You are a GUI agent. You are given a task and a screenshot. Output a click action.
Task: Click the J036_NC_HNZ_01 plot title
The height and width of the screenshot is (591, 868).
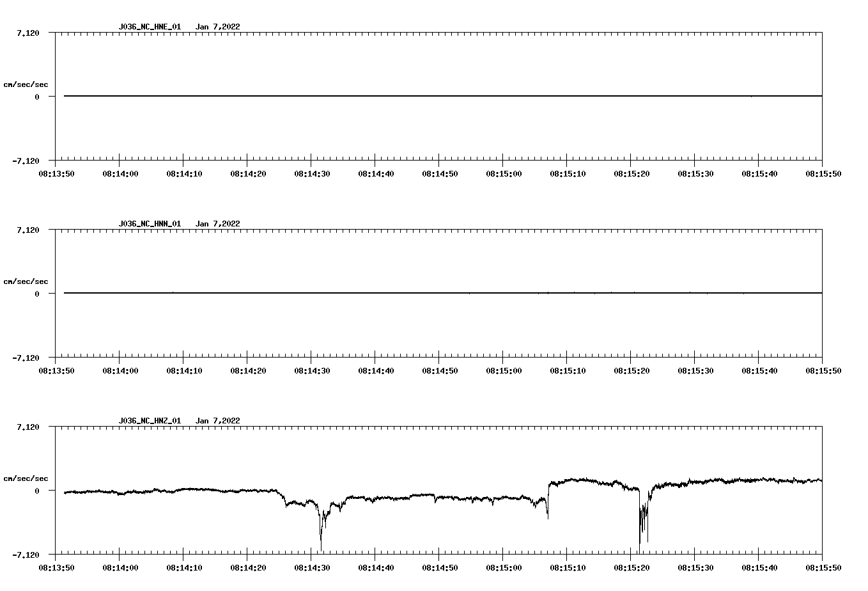pyautogui.click(x=150, y=421)
